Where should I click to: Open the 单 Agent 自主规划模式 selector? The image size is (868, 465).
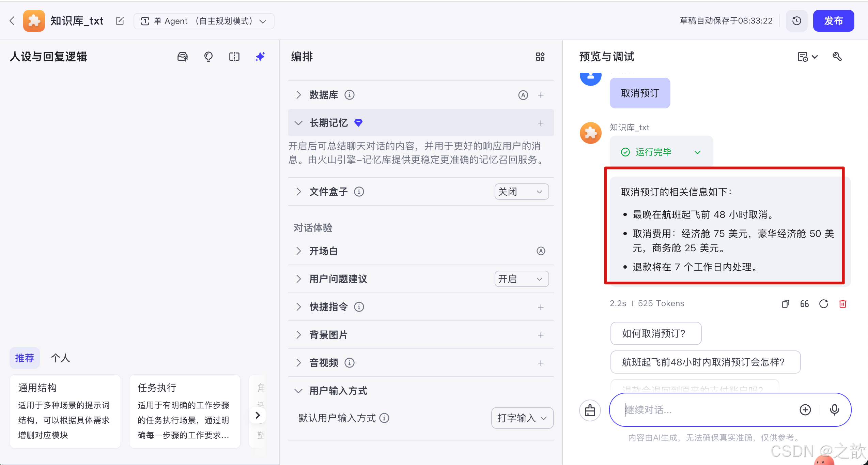pos(204,21)
